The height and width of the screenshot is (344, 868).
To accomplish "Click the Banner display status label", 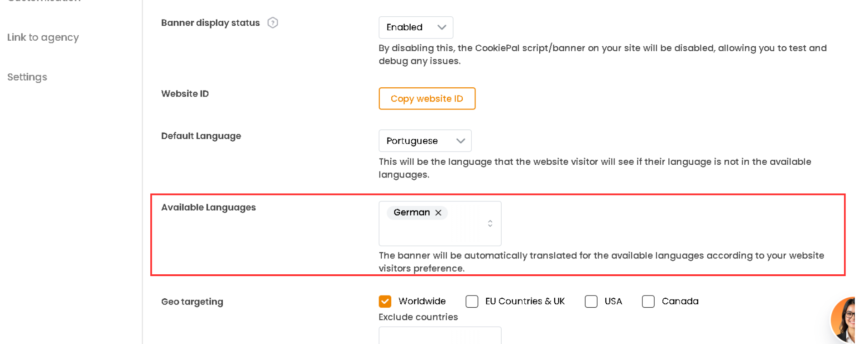I will 211,23.
